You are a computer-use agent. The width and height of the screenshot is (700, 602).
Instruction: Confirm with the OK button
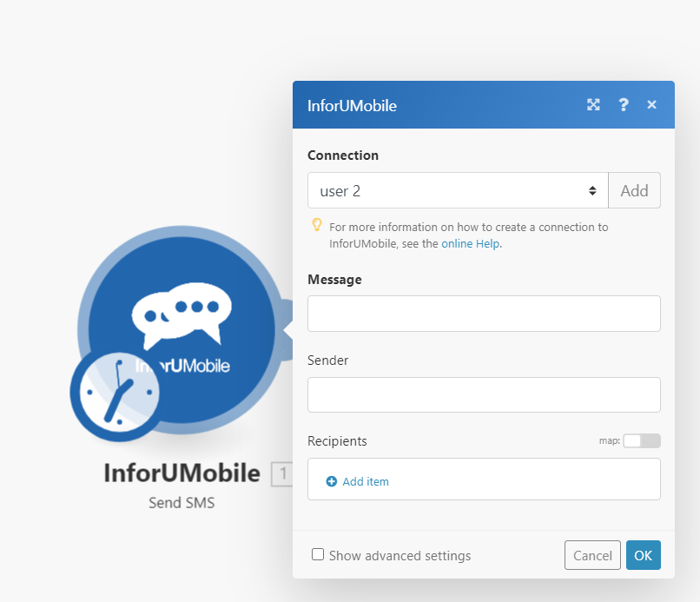click(644, 555)
